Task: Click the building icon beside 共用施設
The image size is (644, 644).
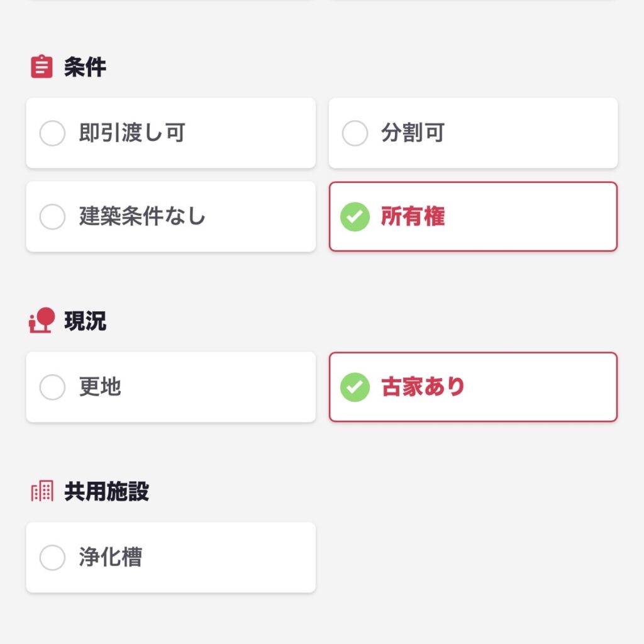Action: point(42,491)
